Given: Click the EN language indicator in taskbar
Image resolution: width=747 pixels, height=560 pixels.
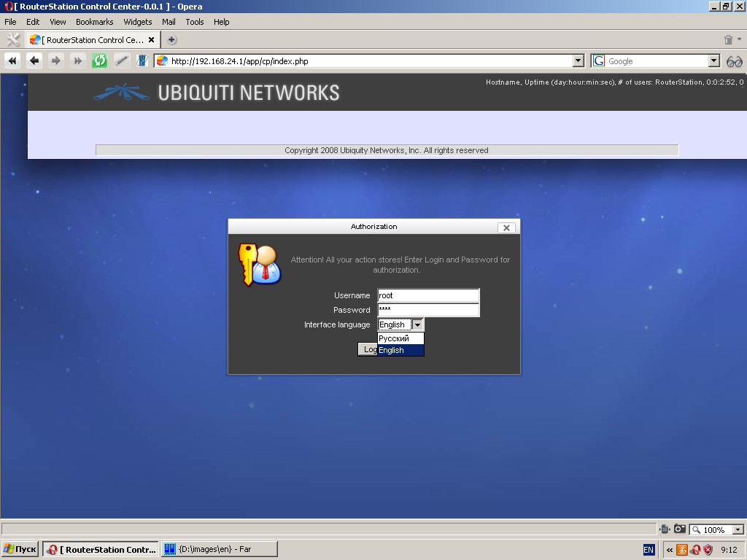Looking at the screenshot, I should (x=649, y=550).
